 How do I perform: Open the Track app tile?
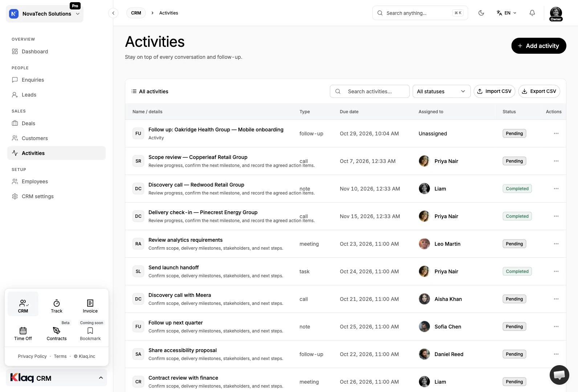pyautogui.click(x=57, y=306)
